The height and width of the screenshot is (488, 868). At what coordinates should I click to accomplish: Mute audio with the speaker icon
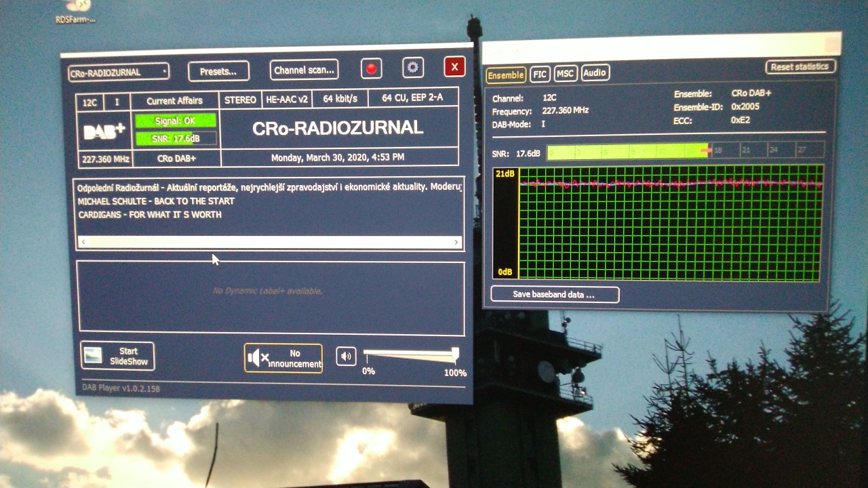[x=346, y=356]
